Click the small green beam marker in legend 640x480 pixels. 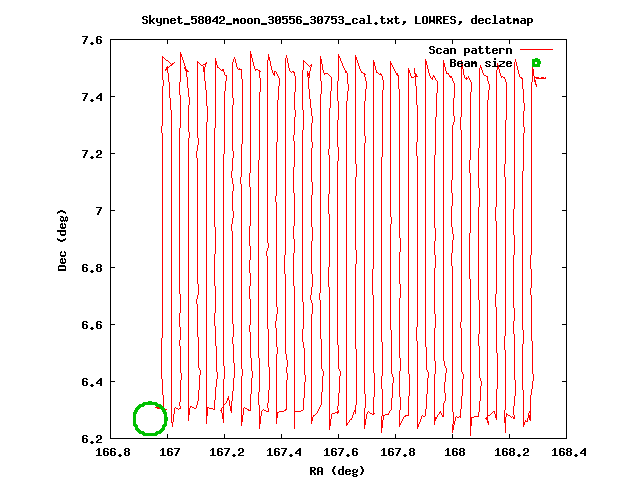click(536, 63)
